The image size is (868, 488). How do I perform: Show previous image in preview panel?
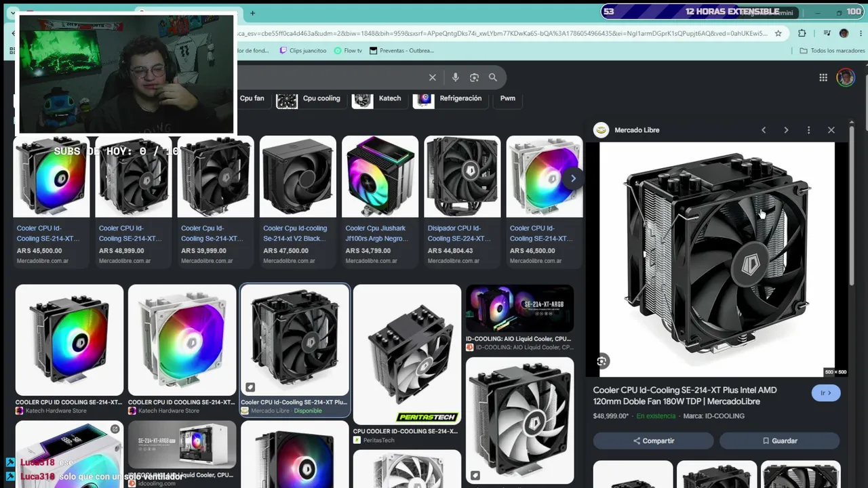click(x=764, y=130)
